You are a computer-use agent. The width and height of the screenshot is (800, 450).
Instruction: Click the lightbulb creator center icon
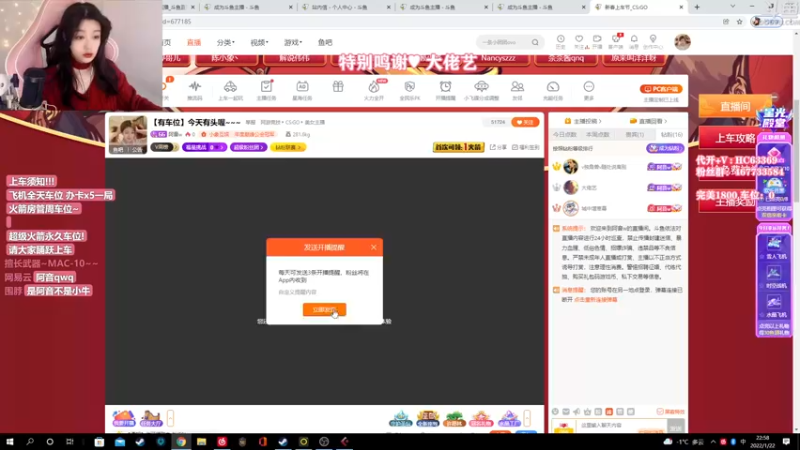pyautogui.click(x=653, y=41)
